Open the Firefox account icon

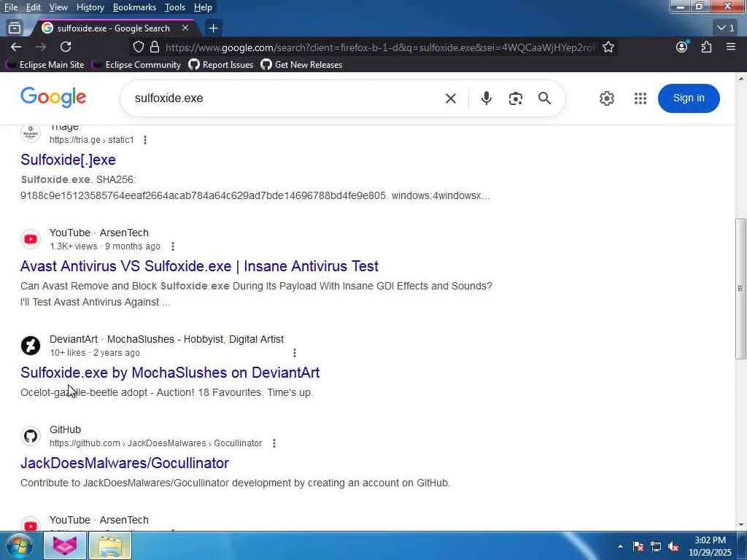[682, 47]
